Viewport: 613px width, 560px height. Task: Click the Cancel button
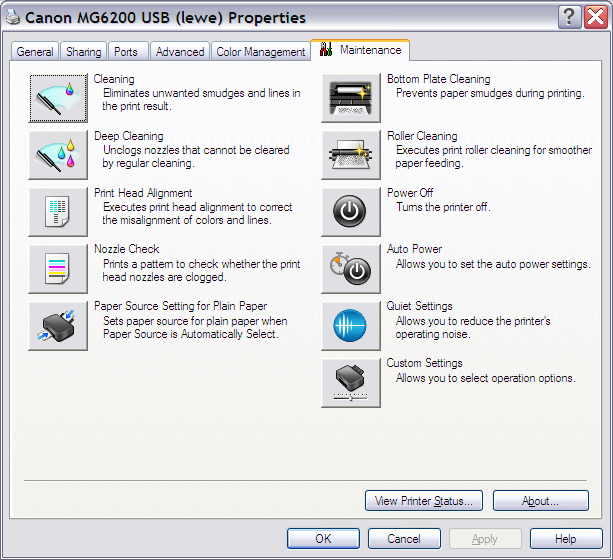[404, 538]
